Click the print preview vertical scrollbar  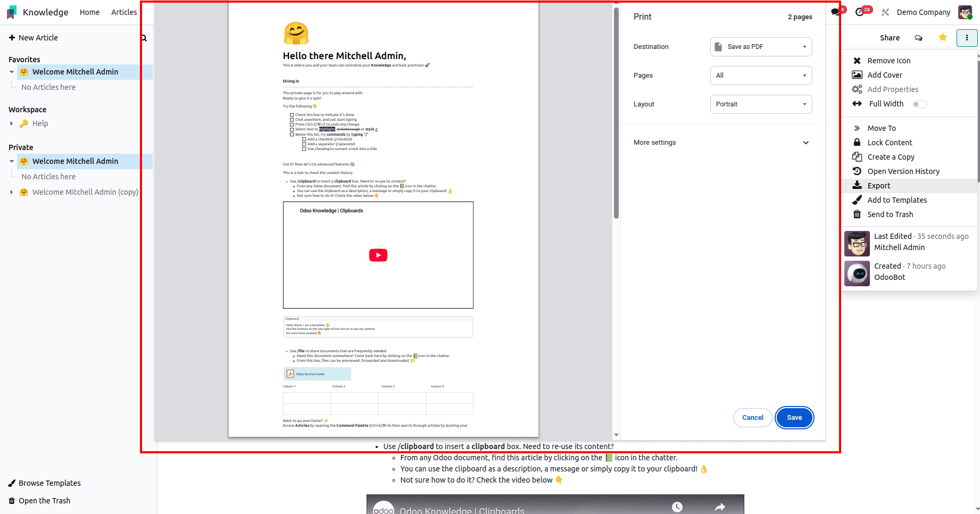click(616, 113)
